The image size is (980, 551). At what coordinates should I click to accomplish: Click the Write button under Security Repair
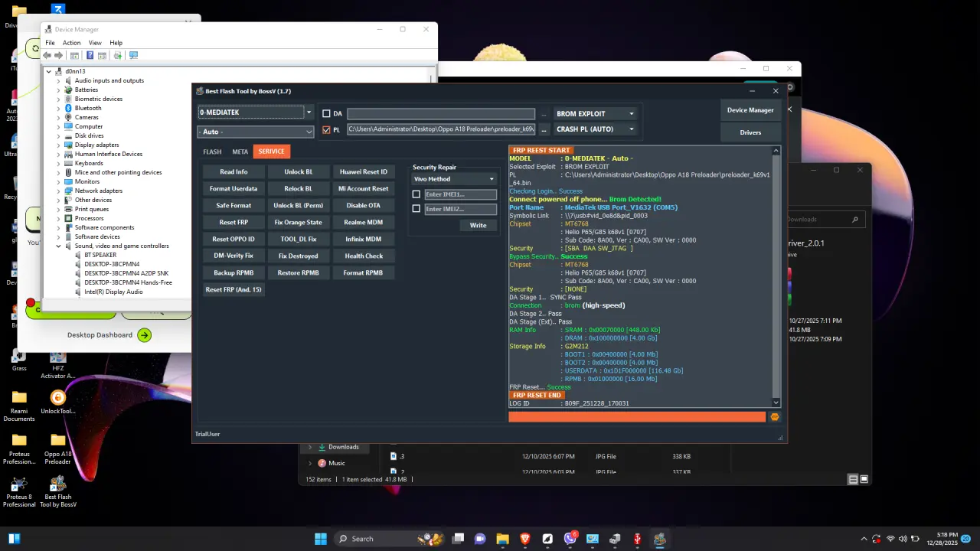tap(478, 225)
